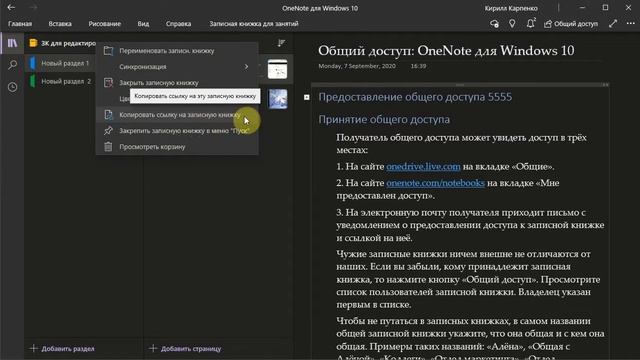Viewport: 640px width, 360px height.
Task: Expand Синхронизация submenu arrow
Action: click(x=246, y=67)
